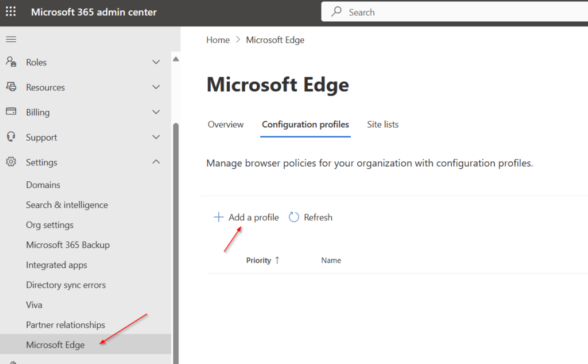Open the Microsoft 365 app launcher
The image size is (588, 364).
(10, 11)
